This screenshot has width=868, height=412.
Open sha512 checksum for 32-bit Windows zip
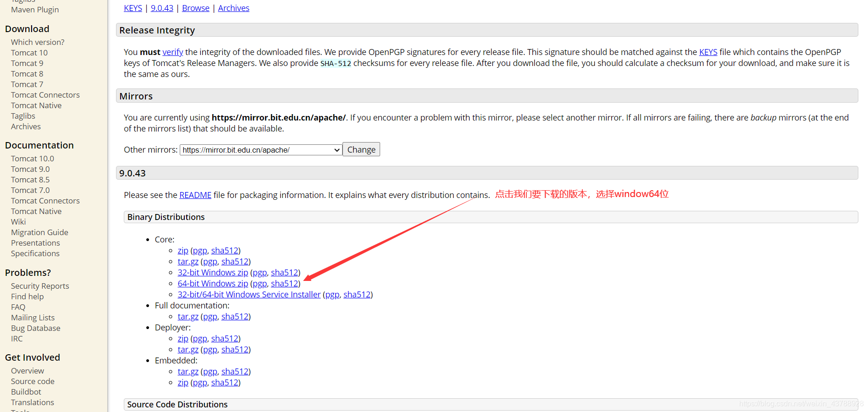coord(284,273)
